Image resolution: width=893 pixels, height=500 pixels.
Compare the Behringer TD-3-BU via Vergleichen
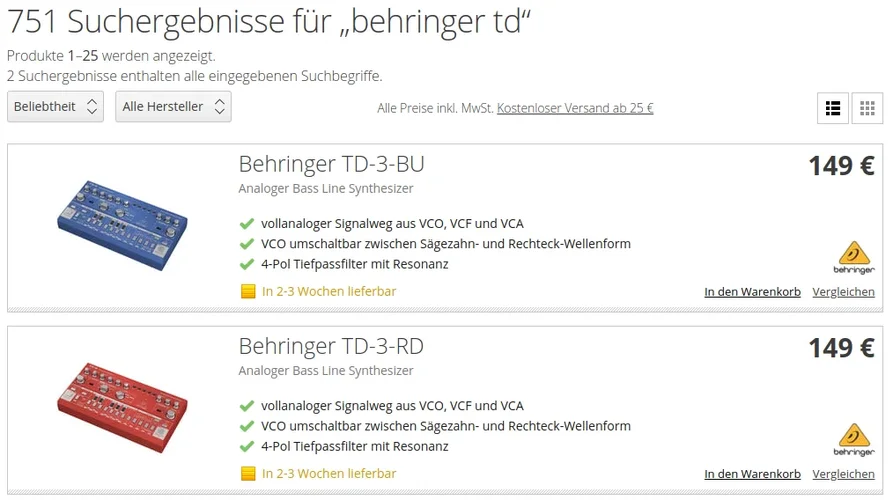pyautogui.click(x=843, y=292)
